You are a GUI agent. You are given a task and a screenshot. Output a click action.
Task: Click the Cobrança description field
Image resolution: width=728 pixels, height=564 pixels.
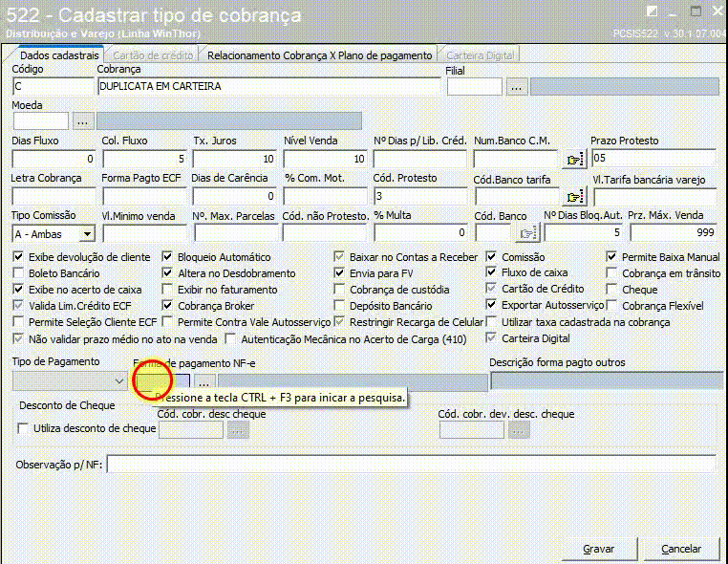pos(268,86)
